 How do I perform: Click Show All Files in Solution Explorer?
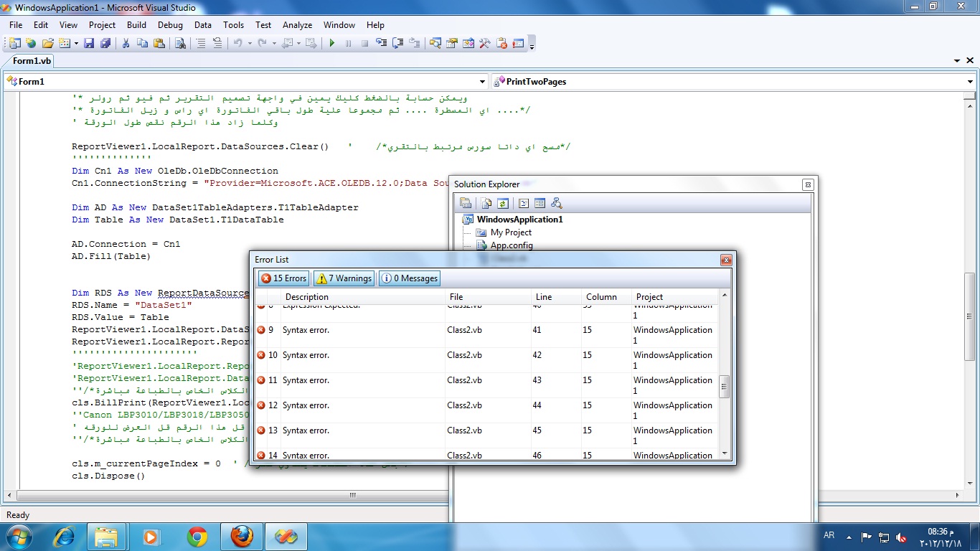coord(487,204)
